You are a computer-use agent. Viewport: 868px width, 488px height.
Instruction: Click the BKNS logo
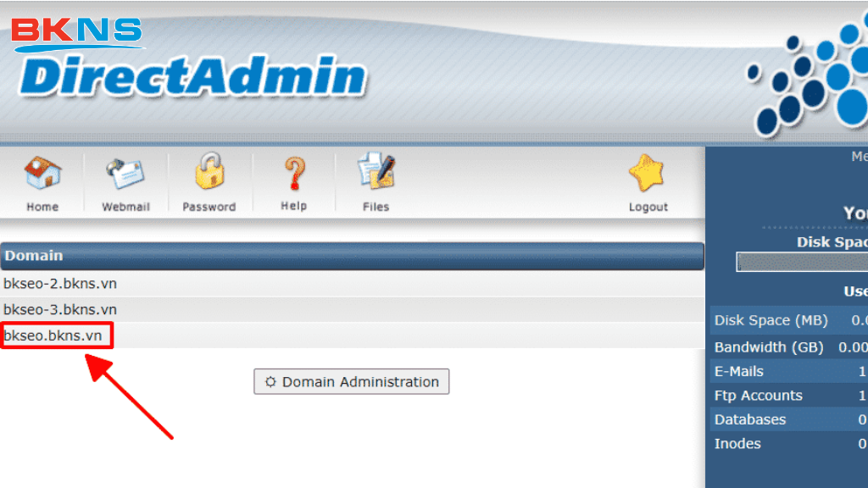tap(76, 31)
